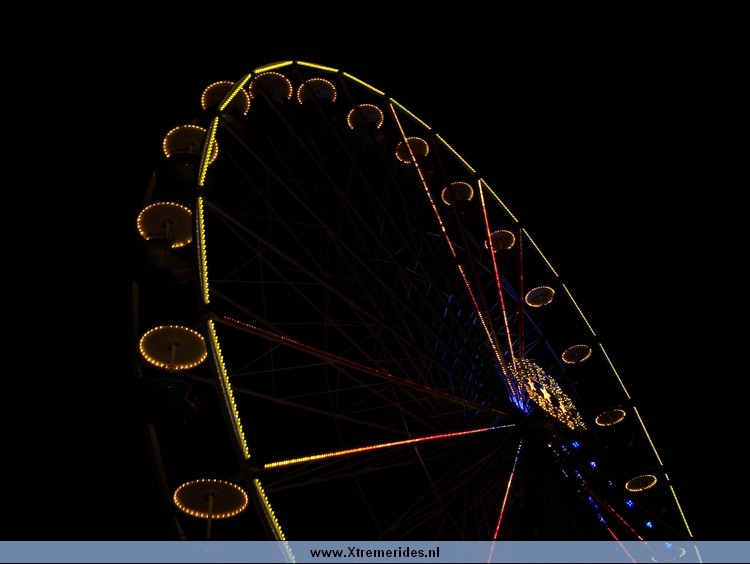Click the www.Xtremerides.nl text
The image size is (750, 564).
(375, 553)
